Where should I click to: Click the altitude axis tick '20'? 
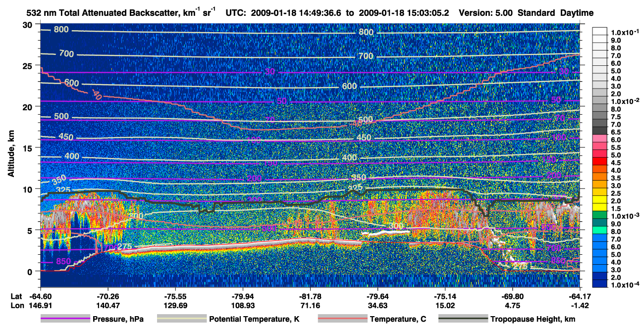tap(29, 107)
